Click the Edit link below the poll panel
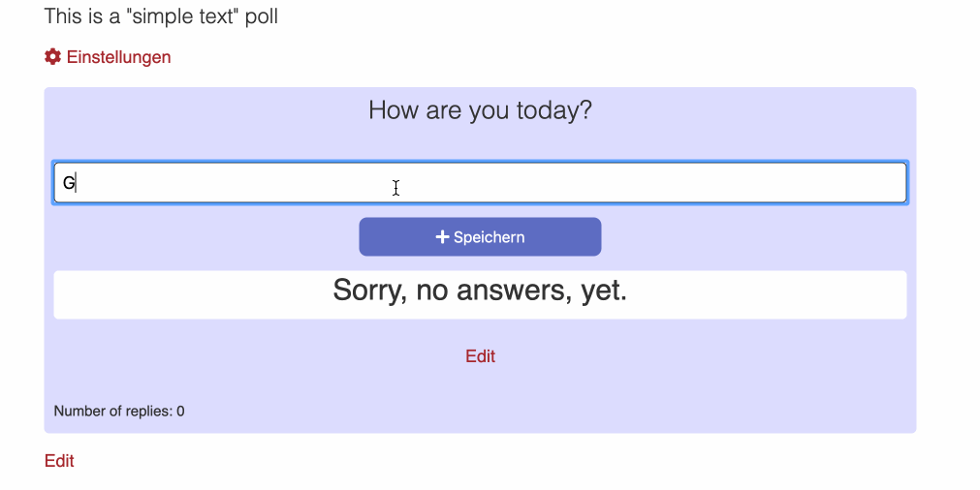The height and width of the screenshot is (490, 980). coord(59,461)
